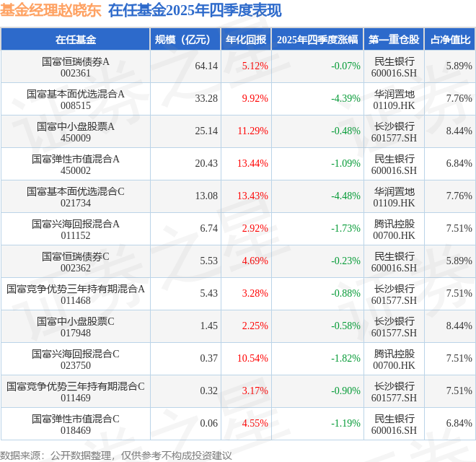
Task: Click the heading 在任基金2025年四季度表现
Action: (x=195, y=11)
